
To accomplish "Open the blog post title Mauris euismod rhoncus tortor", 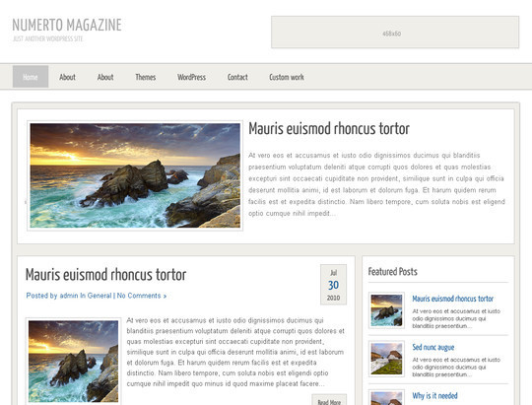I will [x=105, y=274].
